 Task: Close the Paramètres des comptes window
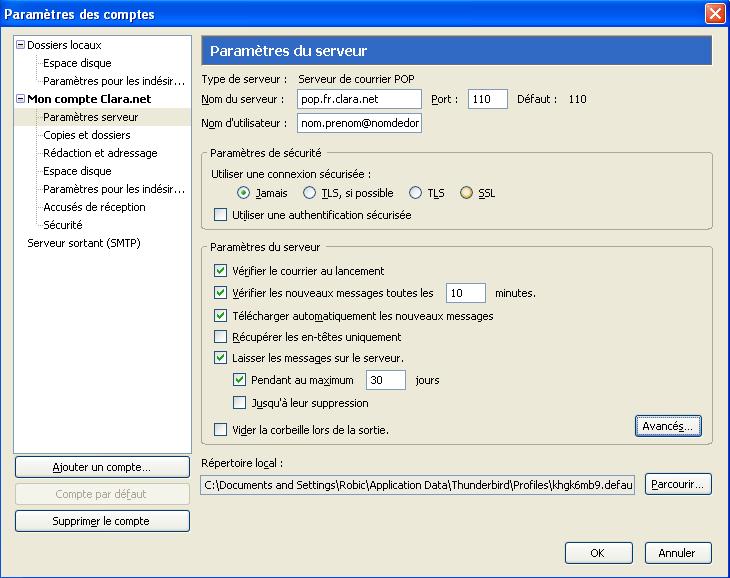point(714,14)
